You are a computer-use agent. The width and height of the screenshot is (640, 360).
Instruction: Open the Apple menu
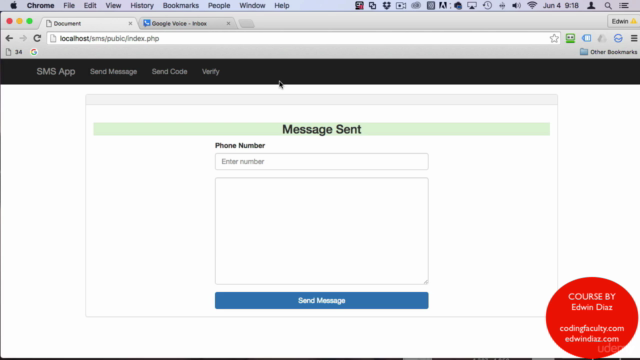13,6
